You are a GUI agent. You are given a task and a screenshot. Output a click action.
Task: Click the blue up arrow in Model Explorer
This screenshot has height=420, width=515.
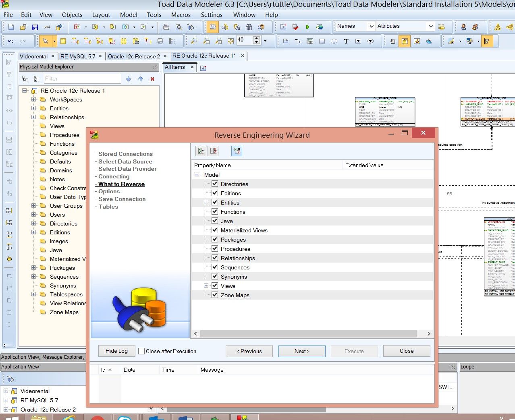[141, 79]
